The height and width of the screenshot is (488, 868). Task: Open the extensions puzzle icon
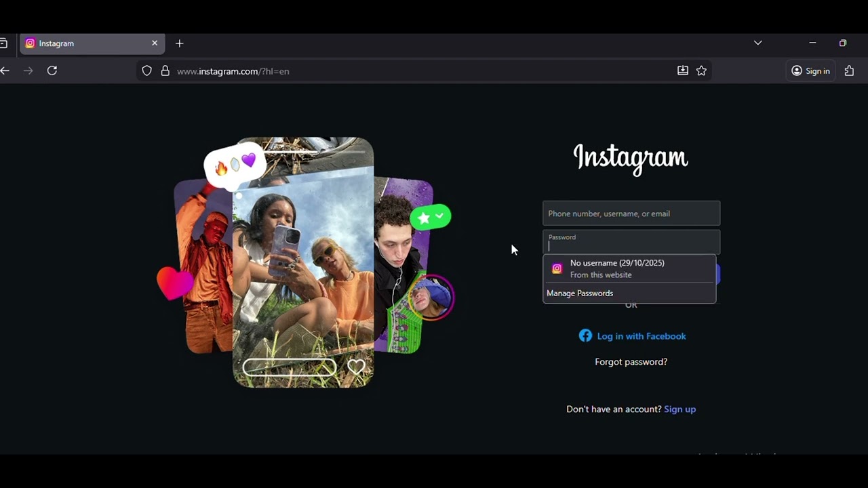[x=849, y=70]
